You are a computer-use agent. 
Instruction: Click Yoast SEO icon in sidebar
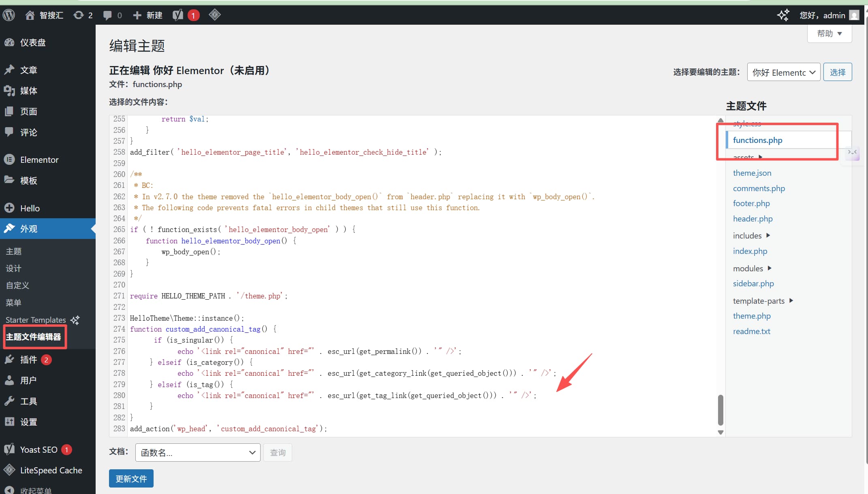point(9,449)
